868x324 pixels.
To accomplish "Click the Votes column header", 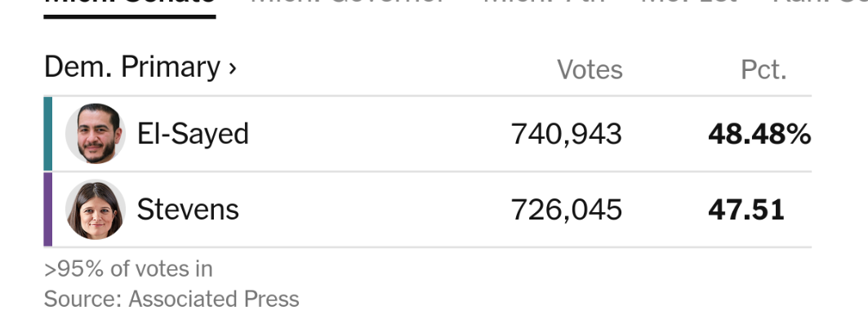I will (x=590, y=70).
